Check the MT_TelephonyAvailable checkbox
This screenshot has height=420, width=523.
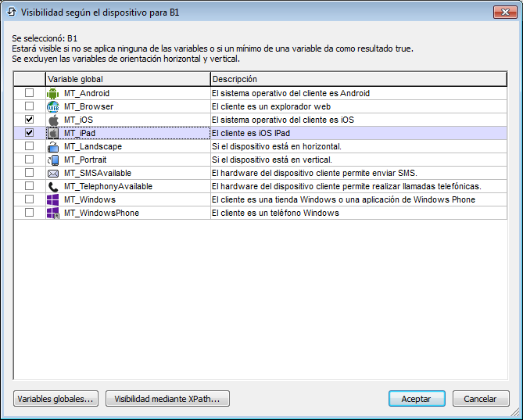click(x=29, y=186)
